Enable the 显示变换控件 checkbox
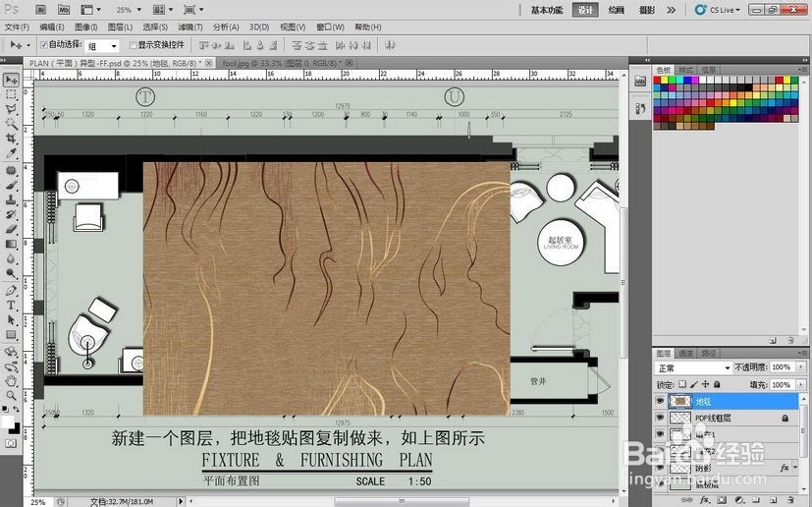Image resolution: width=812 pixels, height=507 pixels. click(x=133, y=45)
